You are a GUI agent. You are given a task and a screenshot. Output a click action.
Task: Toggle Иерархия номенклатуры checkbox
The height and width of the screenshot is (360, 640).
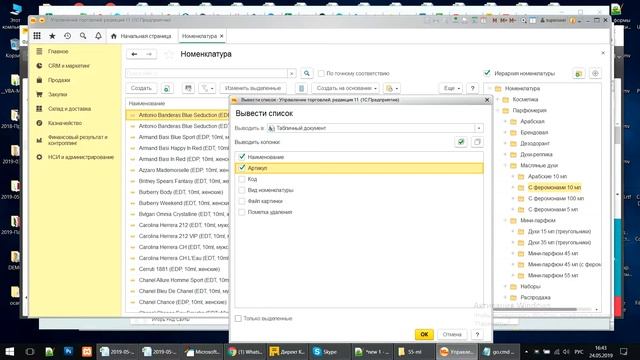tap(487, 73)
